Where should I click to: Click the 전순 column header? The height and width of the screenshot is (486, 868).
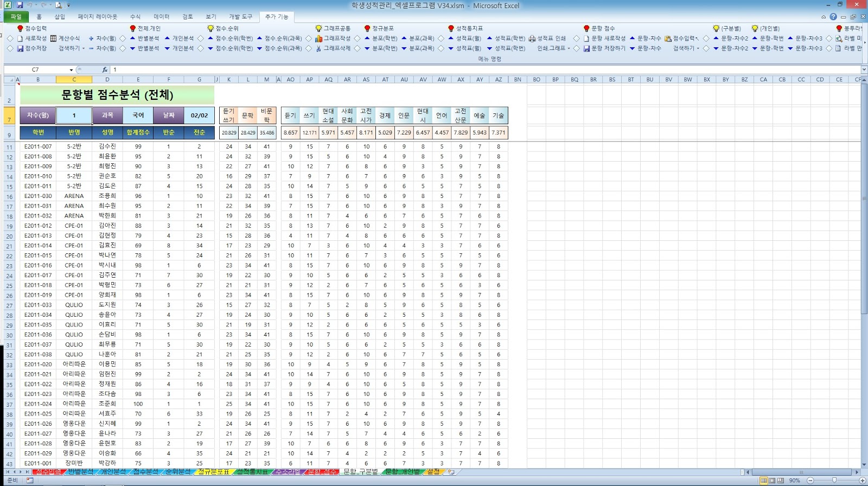199,132
